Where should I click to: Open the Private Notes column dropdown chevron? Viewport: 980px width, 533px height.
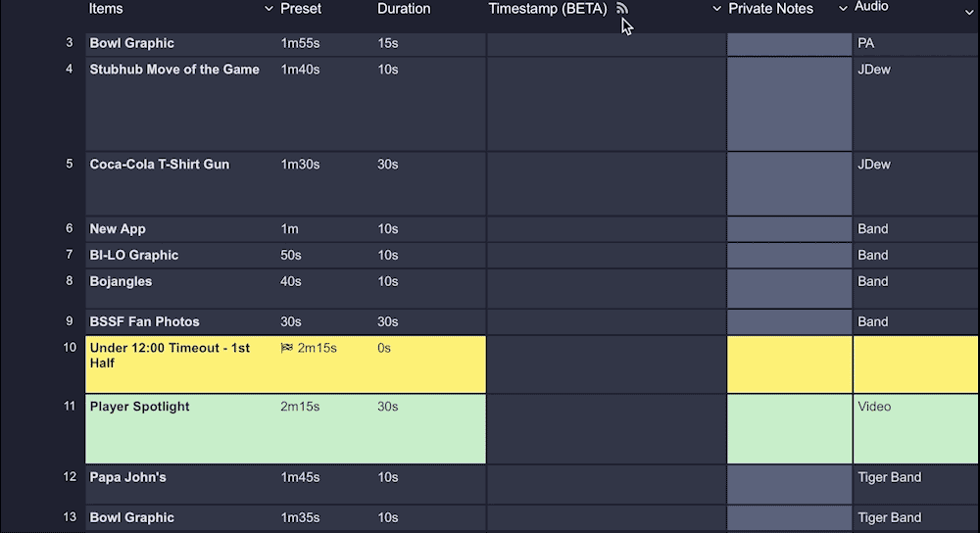click(843, 9)
